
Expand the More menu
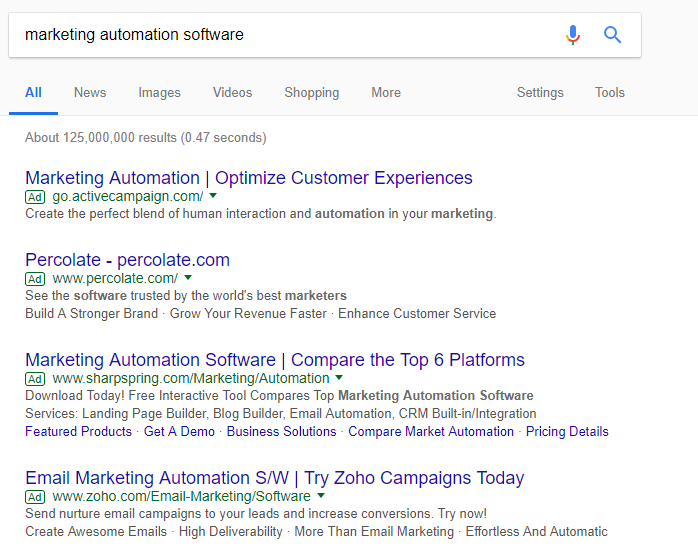pos(386,93)
